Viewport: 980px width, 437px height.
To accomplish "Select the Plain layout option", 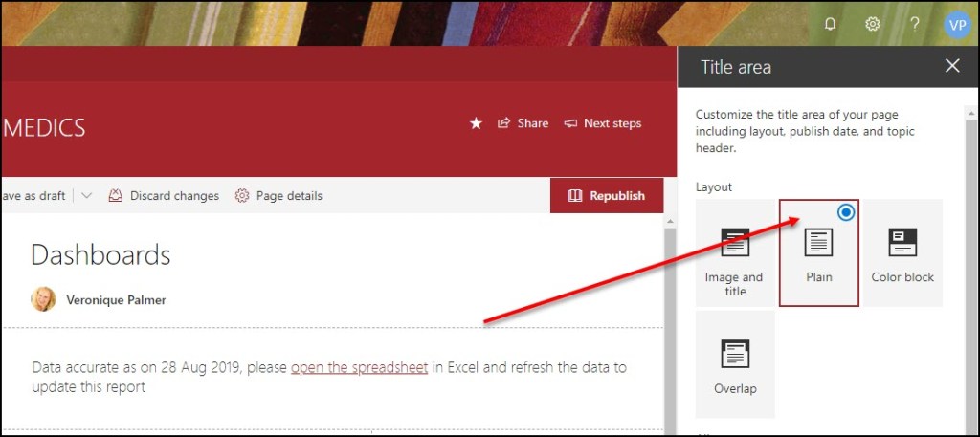I will click(x=818, y=253).
